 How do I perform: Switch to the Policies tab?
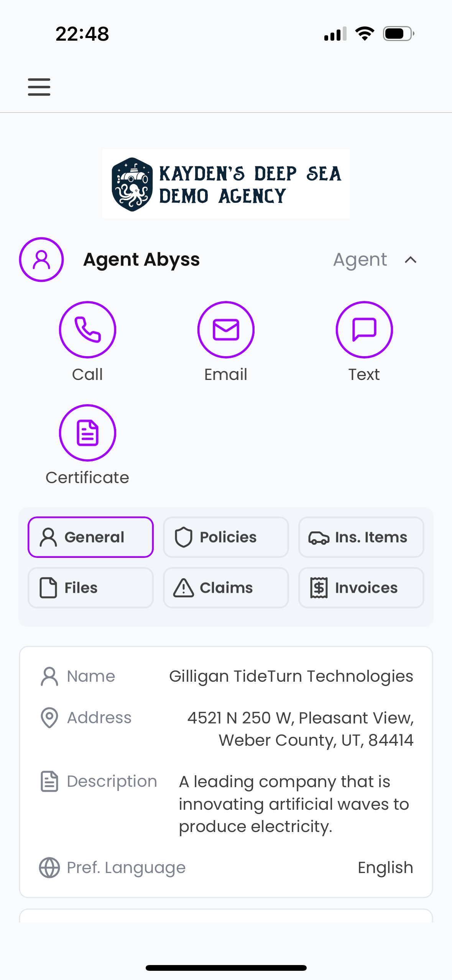(x=226, y=537)
